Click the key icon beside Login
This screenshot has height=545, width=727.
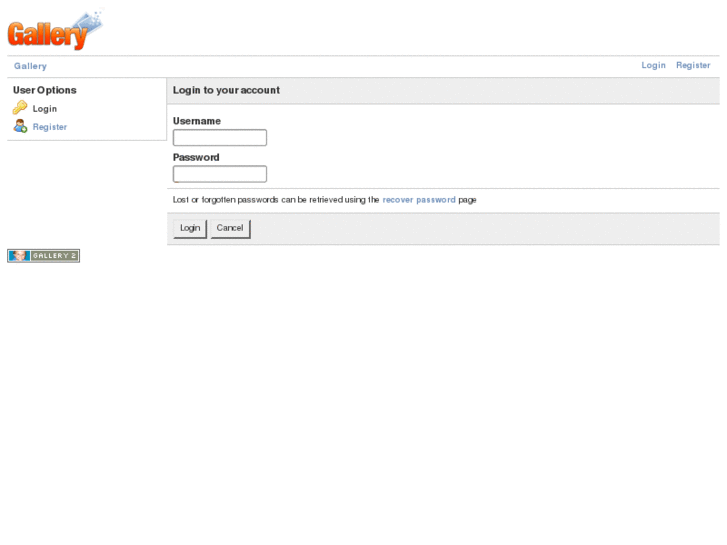pyautogui.click(x=20, y=108)
